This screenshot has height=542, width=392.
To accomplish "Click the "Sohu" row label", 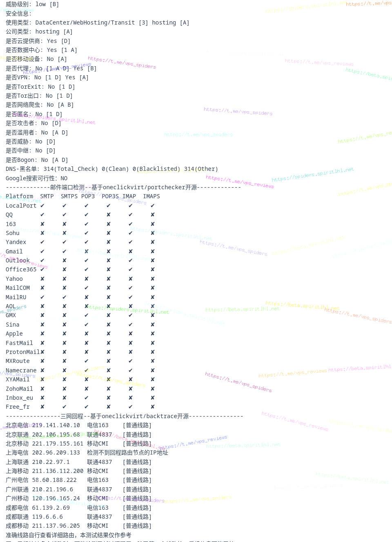I will tap(13, 233).
